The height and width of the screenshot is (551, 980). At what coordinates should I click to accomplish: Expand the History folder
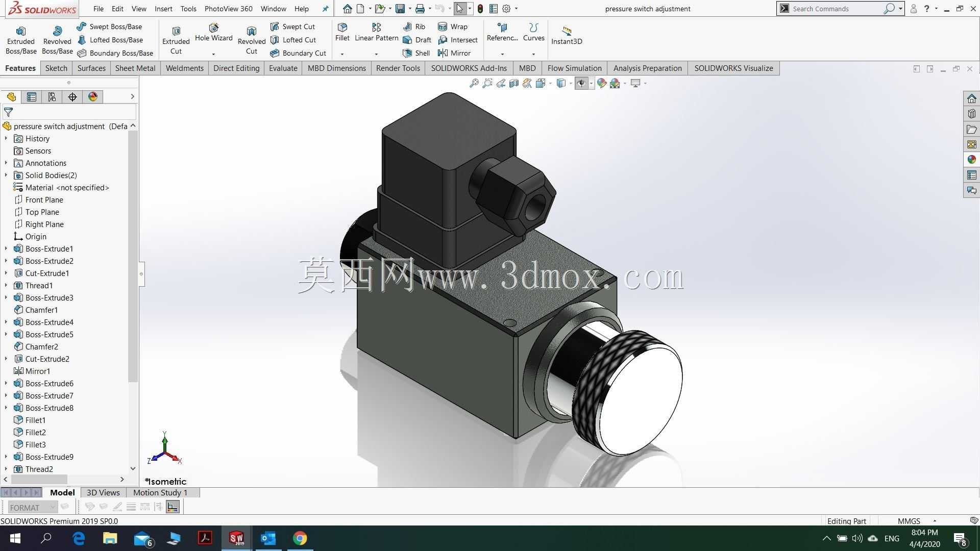6,138
